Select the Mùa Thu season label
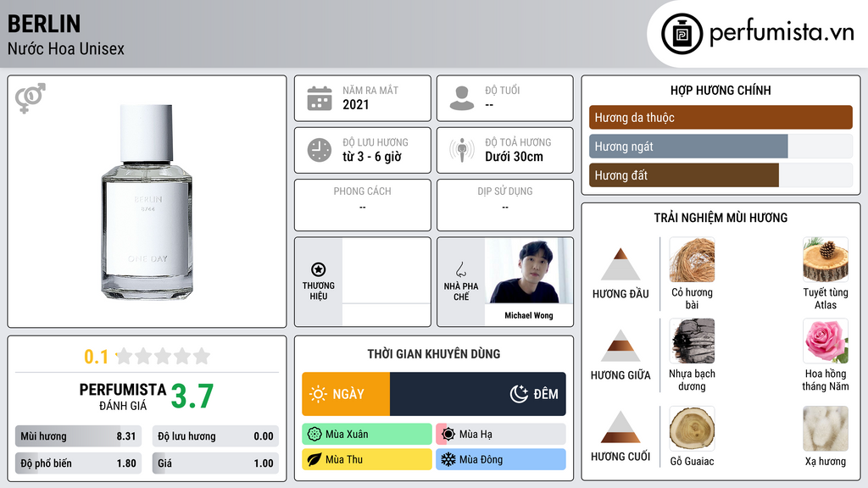The height and width of the screenshot is (488, 868). 344,459
